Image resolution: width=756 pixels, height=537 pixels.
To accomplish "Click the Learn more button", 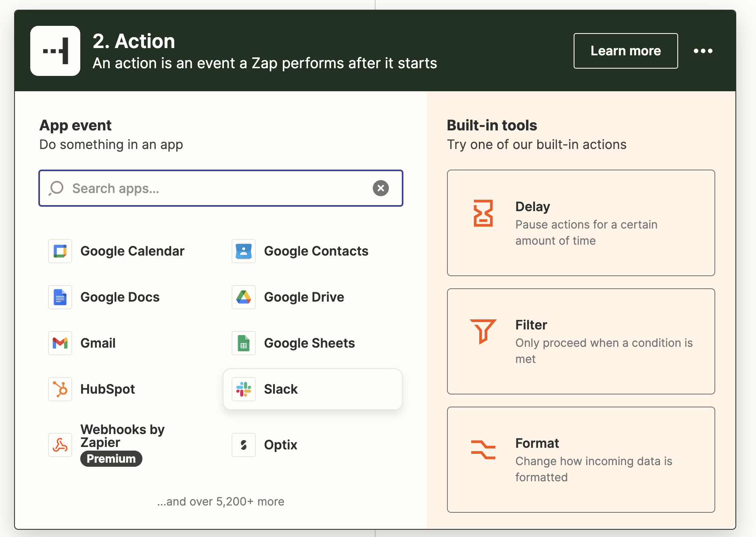I will [x=626, y=51].
